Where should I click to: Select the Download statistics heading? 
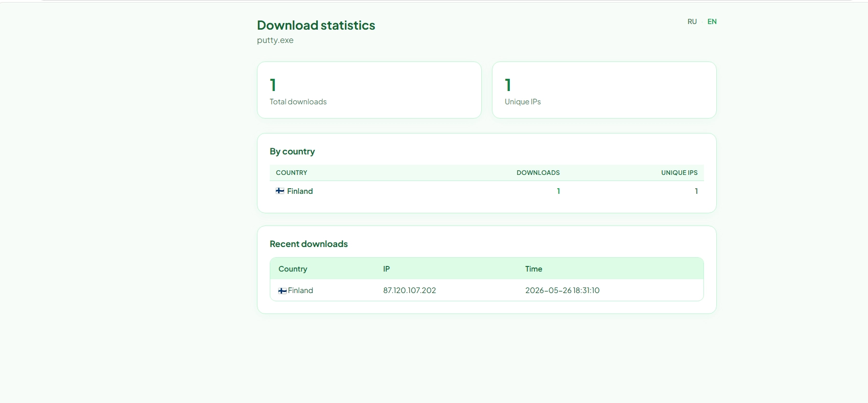tap(316, 25)
